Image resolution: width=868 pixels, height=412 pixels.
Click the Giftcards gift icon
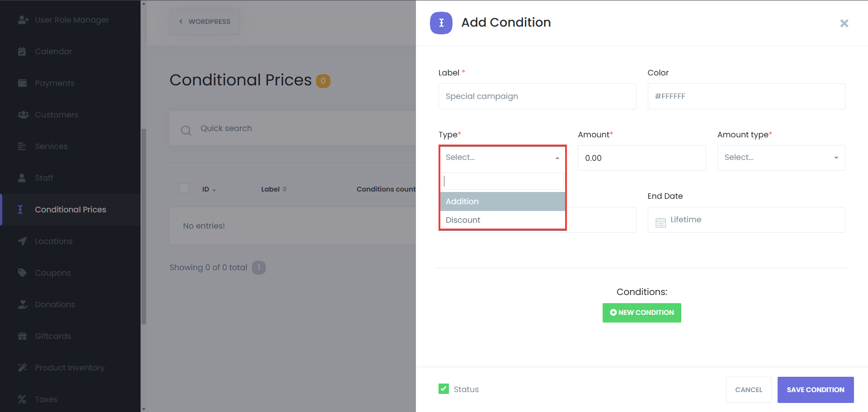tap(22, 336)
